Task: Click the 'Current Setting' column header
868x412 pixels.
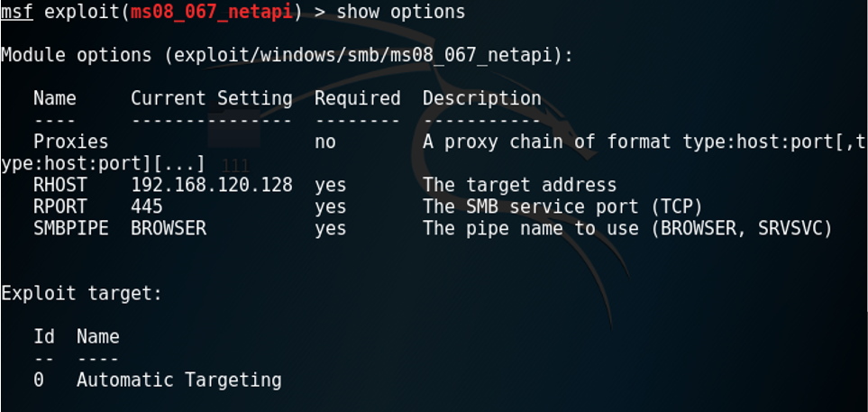Action: 211,98
